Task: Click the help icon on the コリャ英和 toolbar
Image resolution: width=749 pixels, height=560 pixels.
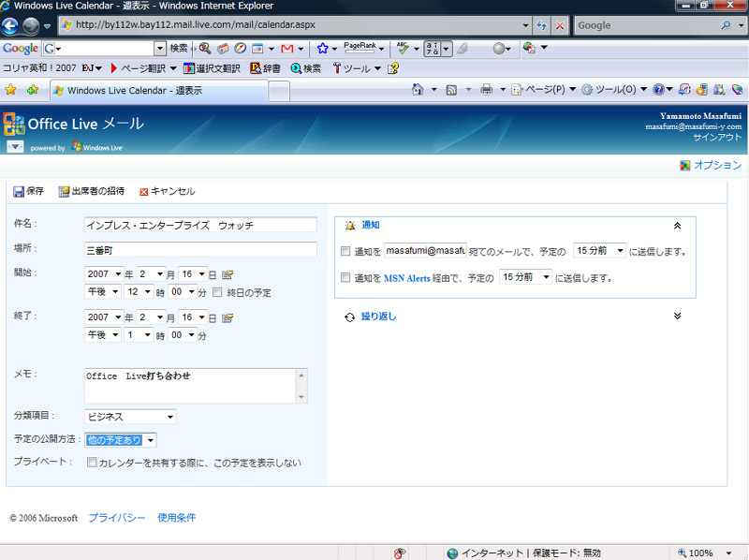Action: 393,68
